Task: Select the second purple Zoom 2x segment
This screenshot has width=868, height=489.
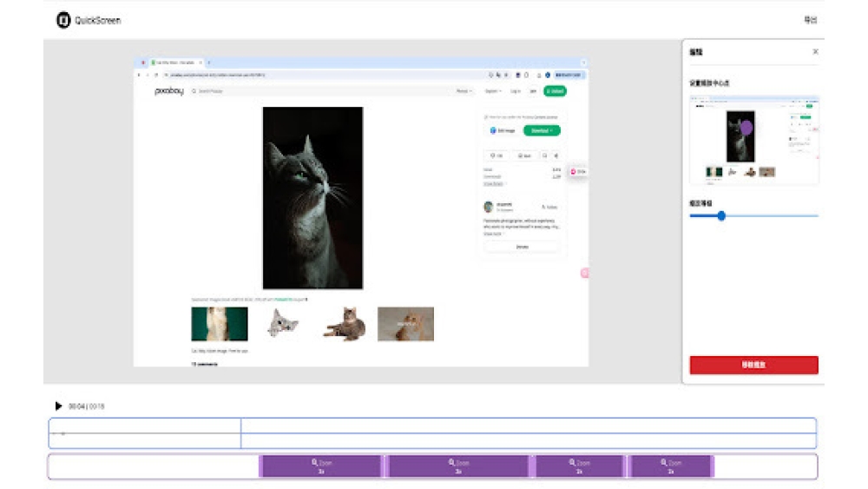Action: (x=458, y=466)
